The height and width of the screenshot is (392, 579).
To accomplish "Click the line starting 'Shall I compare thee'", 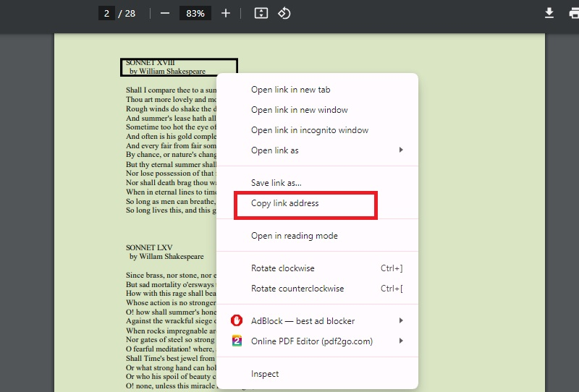I will click(171, 90).
